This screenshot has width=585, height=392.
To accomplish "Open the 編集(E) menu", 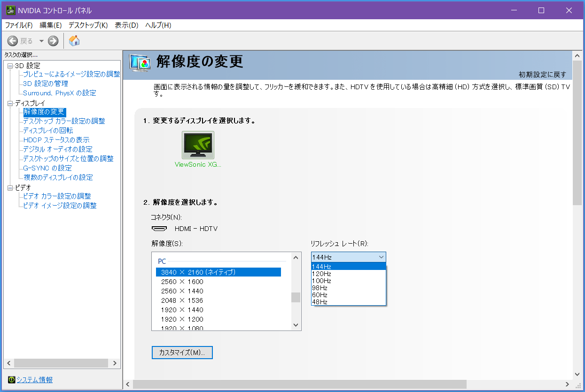I will (x=51, y=25).
